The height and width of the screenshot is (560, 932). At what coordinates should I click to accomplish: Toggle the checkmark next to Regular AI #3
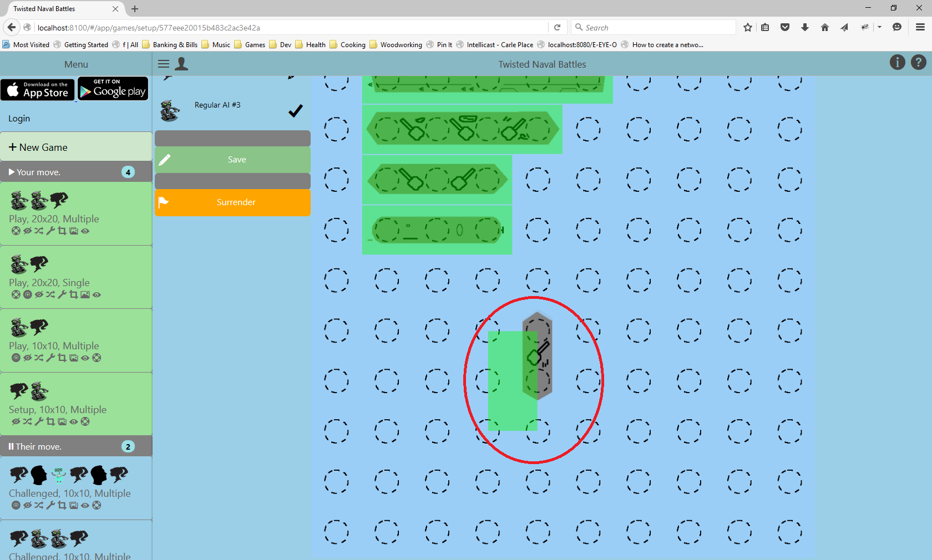(x=296, y=111)
